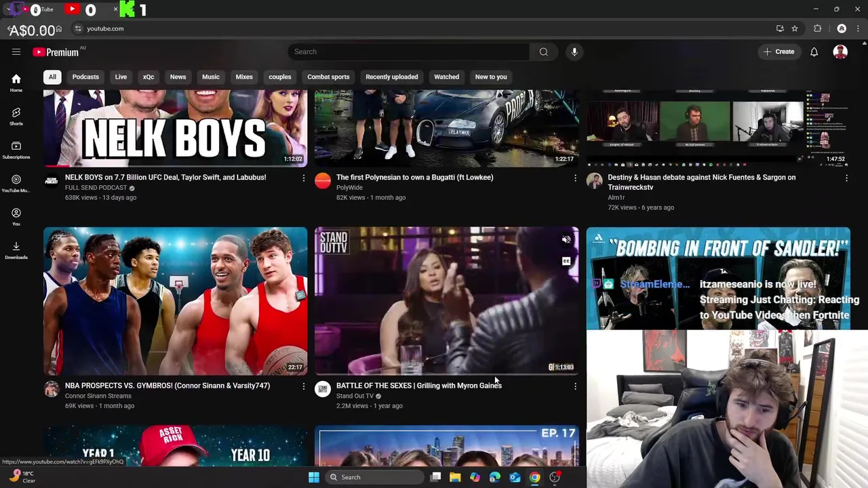Open The first Polynesian to own a Bugatti title

click(x=415, y=178)
